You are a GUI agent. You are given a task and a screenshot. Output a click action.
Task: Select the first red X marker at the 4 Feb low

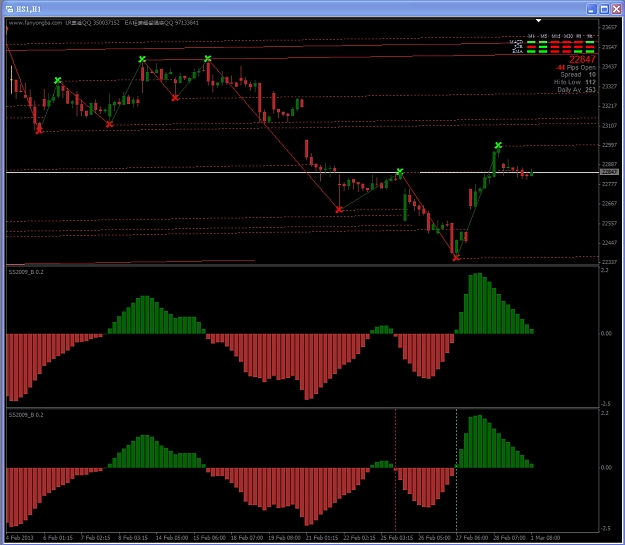tap(39, 130)
